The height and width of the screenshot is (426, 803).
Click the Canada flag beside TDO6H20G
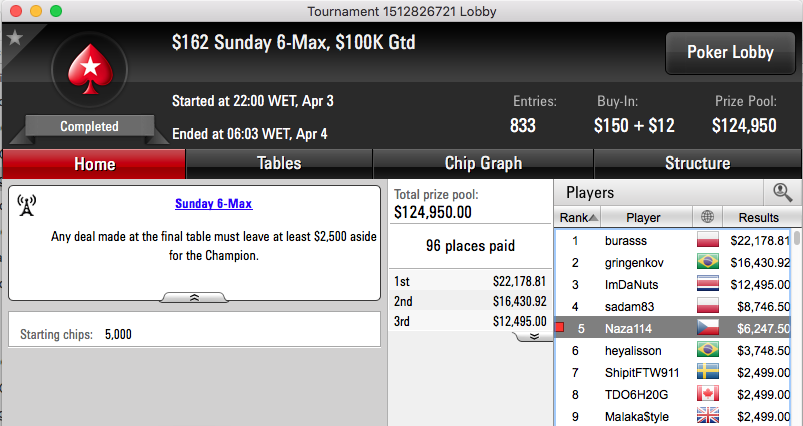pos(708,394)
